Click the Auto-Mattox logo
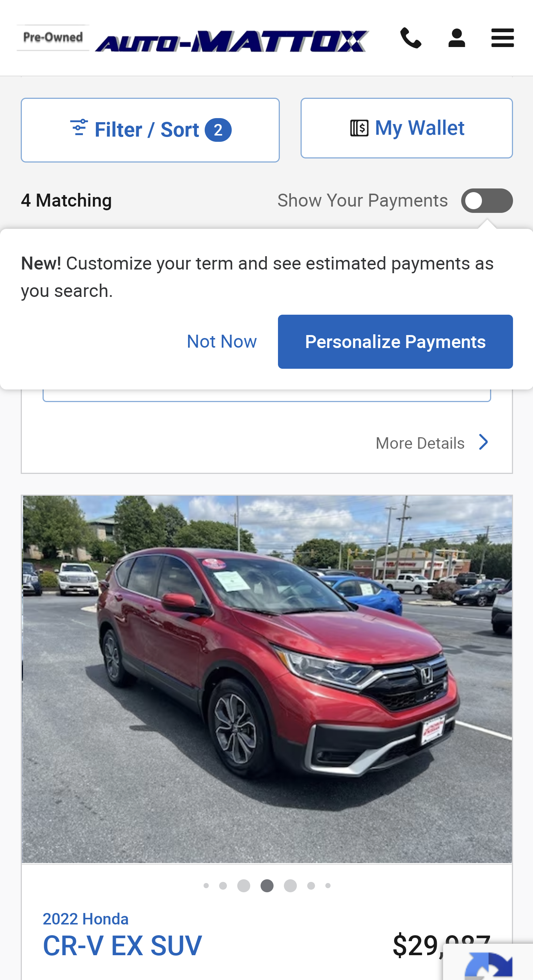The width and height of the screenshot is (533, 980). pos(232,41)
